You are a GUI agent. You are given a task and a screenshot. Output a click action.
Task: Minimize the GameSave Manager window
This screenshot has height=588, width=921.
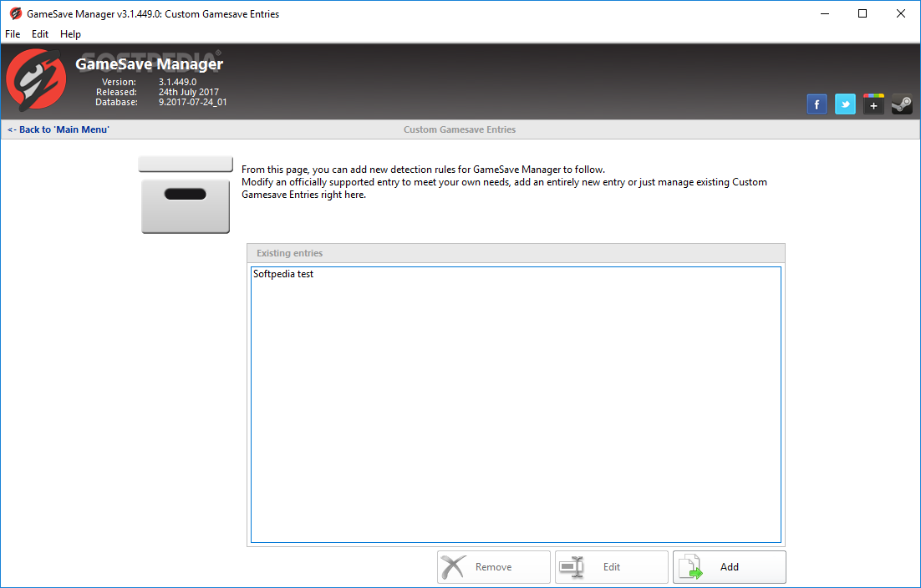(x=825, y=13)
